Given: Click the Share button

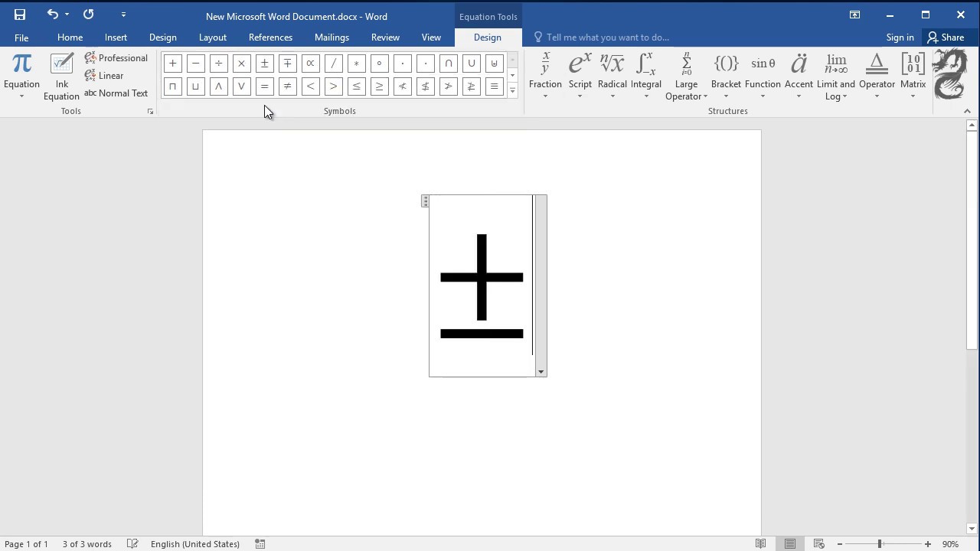Looking at the screenshot, I should point(946,37).
